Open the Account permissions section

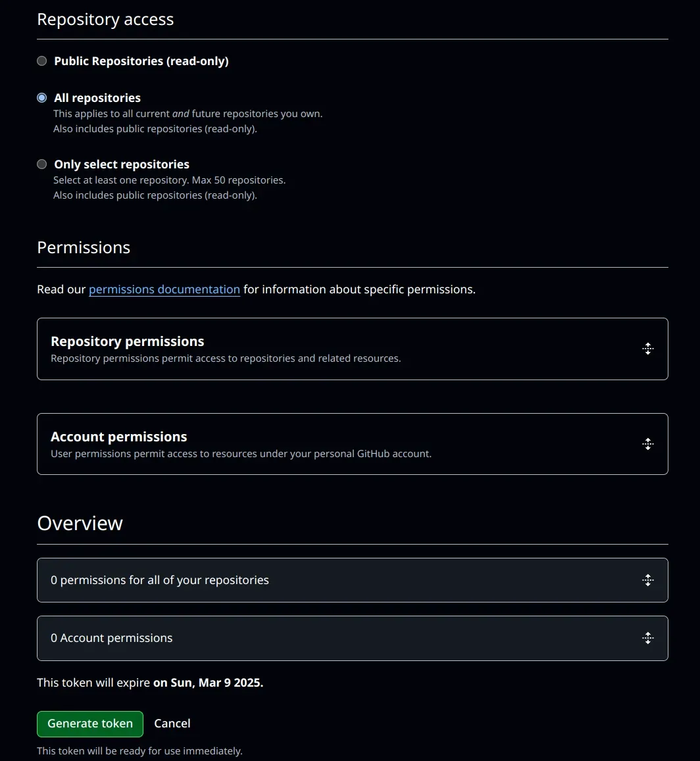pyautogui.click(x=119, y=436)
